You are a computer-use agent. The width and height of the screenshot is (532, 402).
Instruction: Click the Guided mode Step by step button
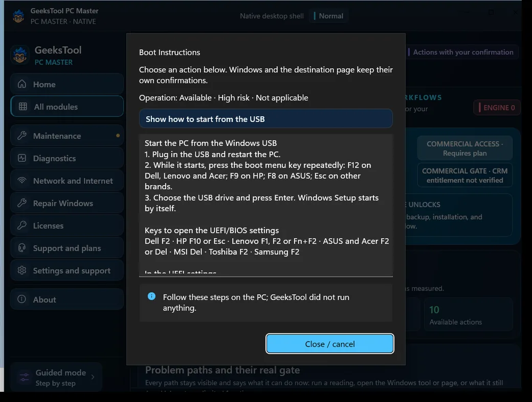point(56,377)
